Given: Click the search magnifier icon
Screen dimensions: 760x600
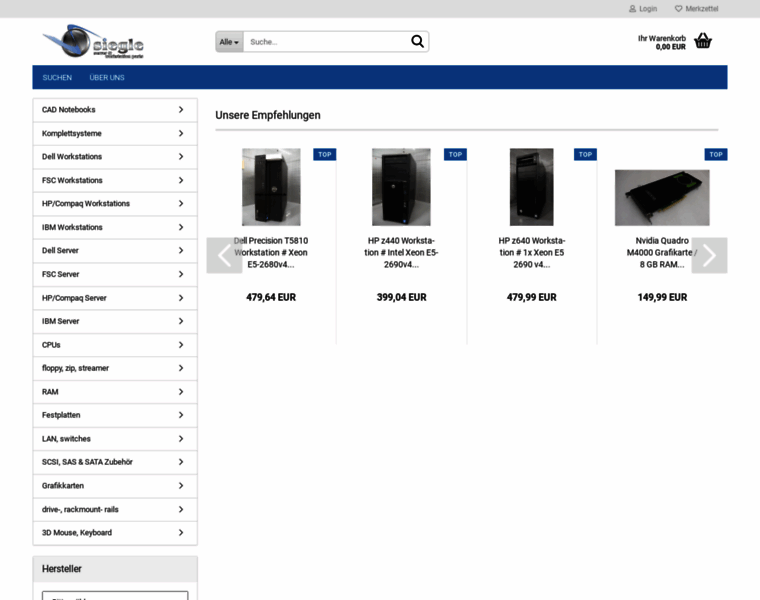Looking at the screenshot, I should point(417,42).
